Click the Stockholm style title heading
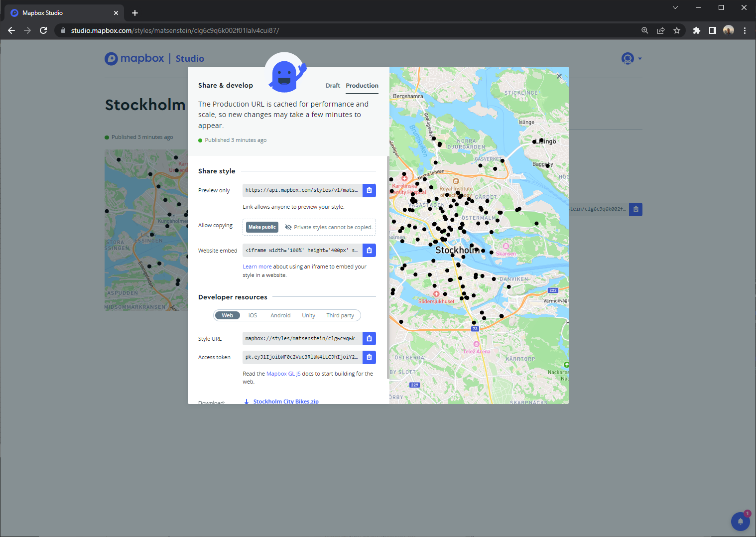 click(145, 105)
